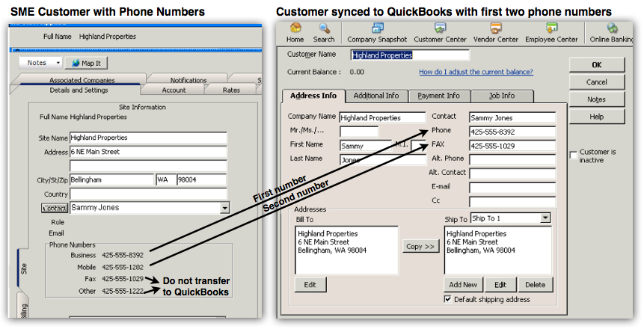
Task: Open the Home icon in QuickBooks toolbar
Action: coord(295,33)
